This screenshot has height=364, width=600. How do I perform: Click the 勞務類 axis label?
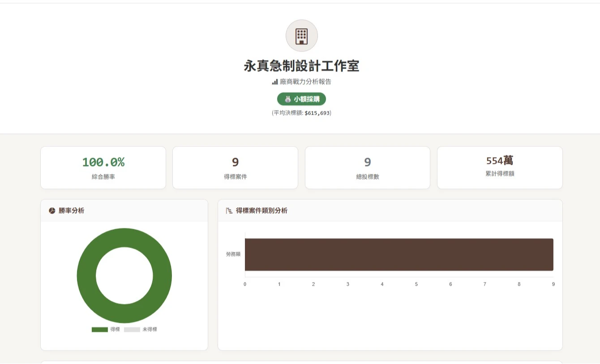pyautogui.click(x=233, y=254)
